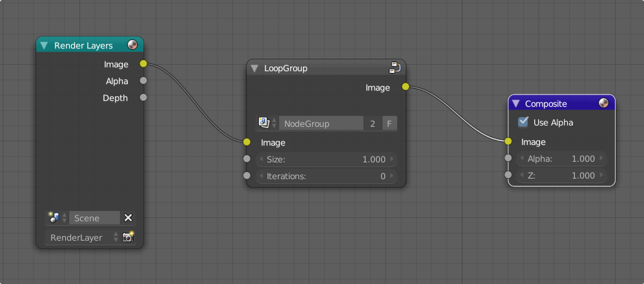
Task: Click the Iterations value field
Action: click(326, 176)
